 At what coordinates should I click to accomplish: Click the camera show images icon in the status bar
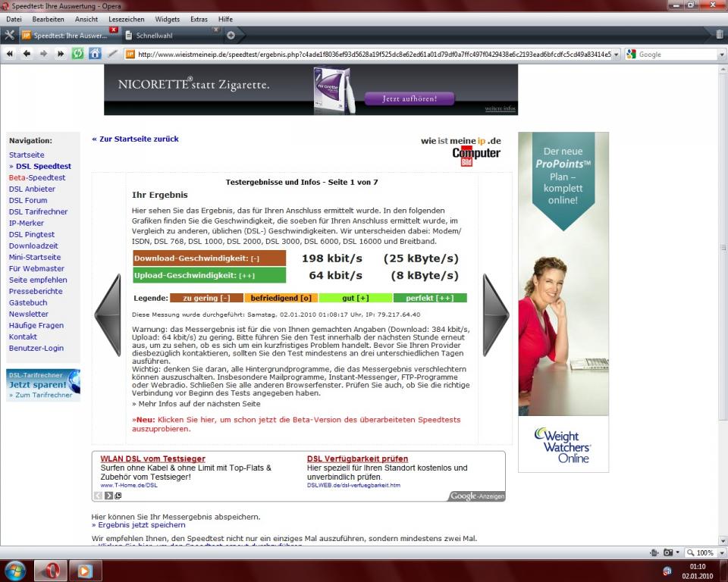coord(668,552)
